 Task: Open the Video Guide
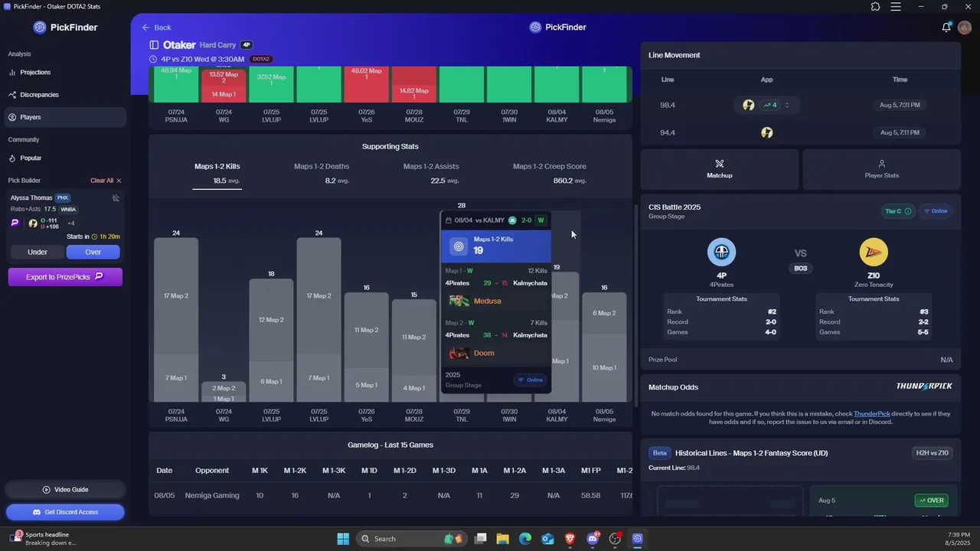pos(65,490)
